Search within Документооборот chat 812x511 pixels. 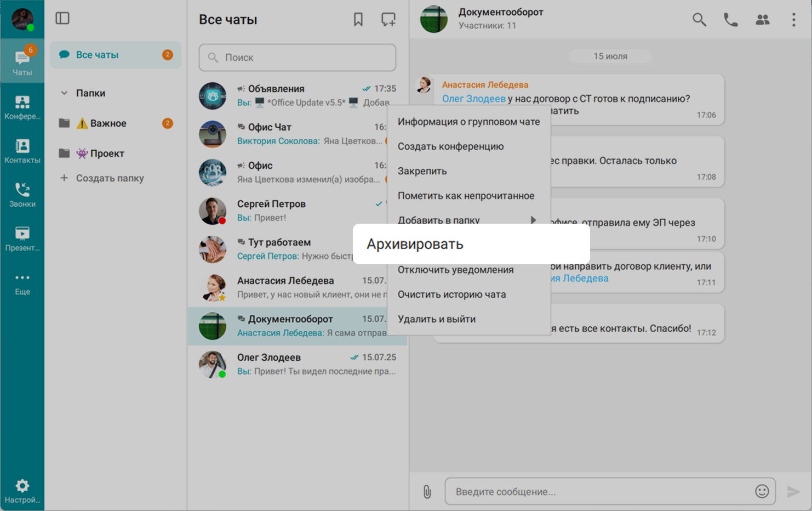(699, 20)
